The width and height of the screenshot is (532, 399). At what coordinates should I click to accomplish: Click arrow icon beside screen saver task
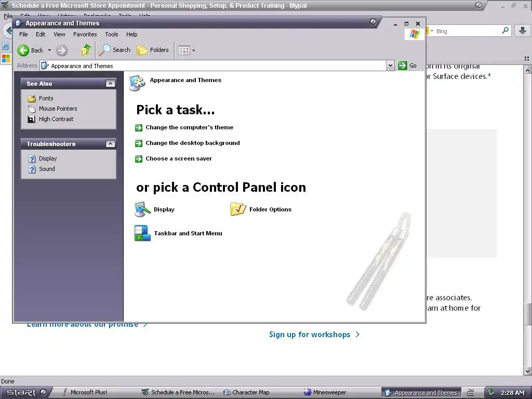139,159
